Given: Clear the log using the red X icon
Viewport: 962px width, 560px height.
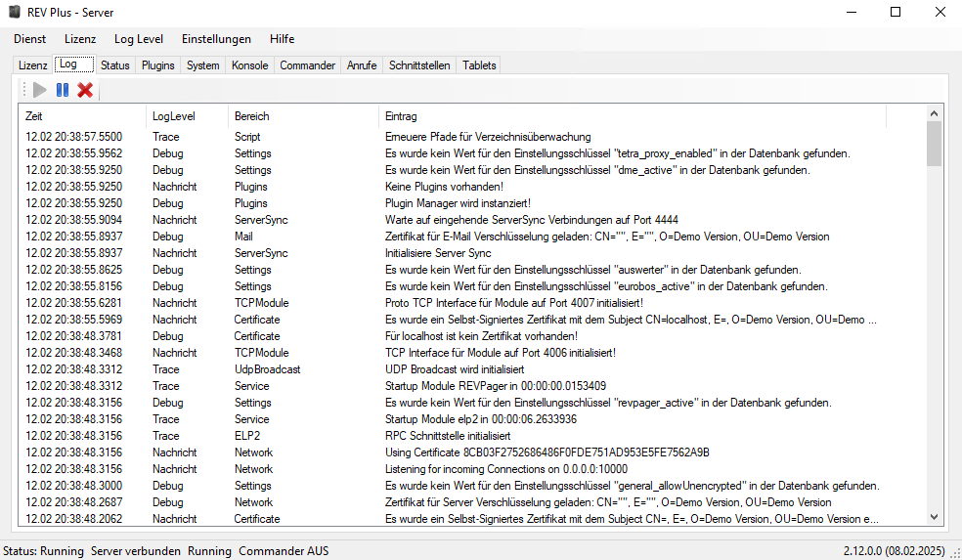Looking at the screenshot, I should [85, 90].
